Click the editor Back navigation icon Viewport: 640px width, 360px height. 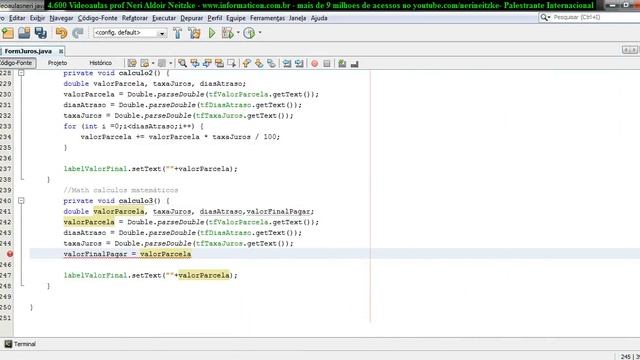pyautogui.click(x=144, y=63)
